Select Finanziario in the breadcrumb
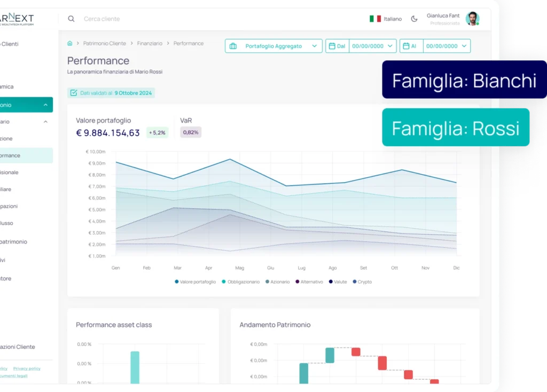The image size is (547, 392). click(150, 43)
